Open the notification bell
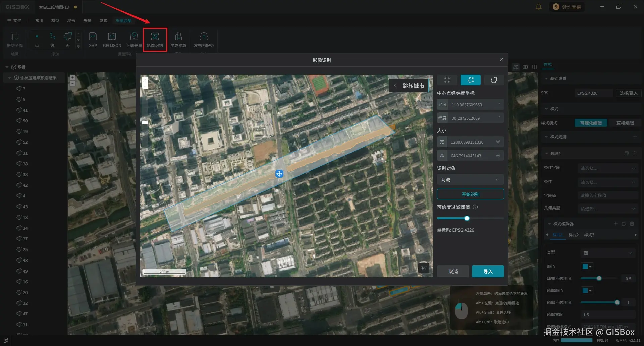This screenshot has height=346, width=644. coord(539,7)
